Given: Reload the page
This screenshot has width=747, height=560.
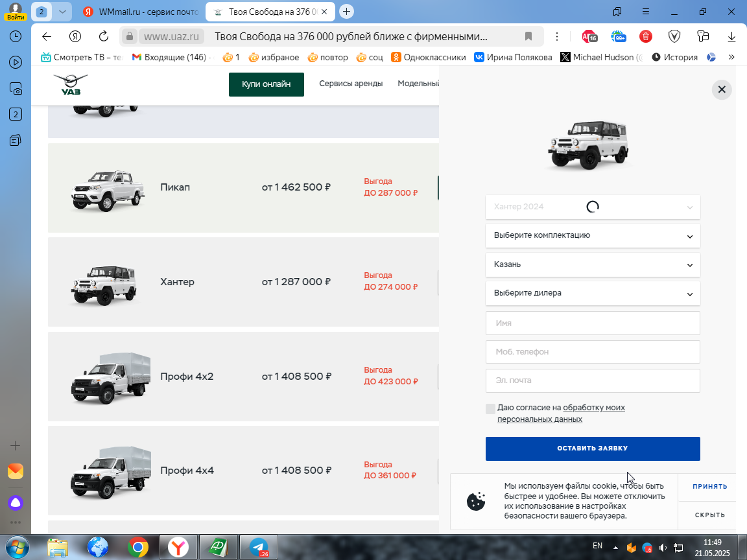Looking at the screenshot, I should pos(103,37).
